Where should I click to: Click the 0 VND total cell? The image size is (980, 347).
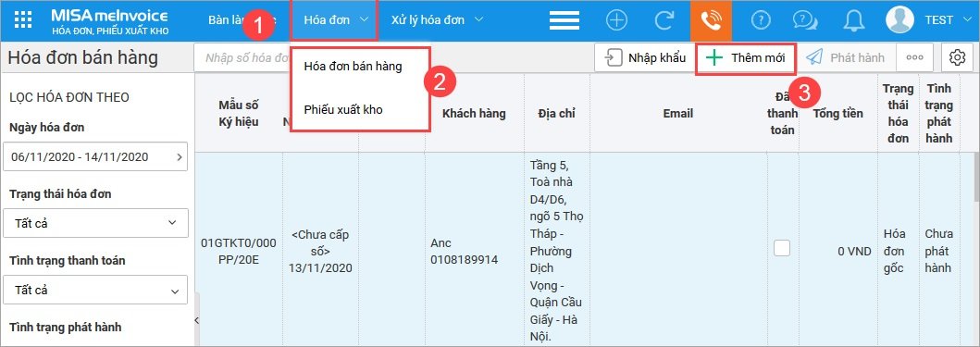click(838, 252)
